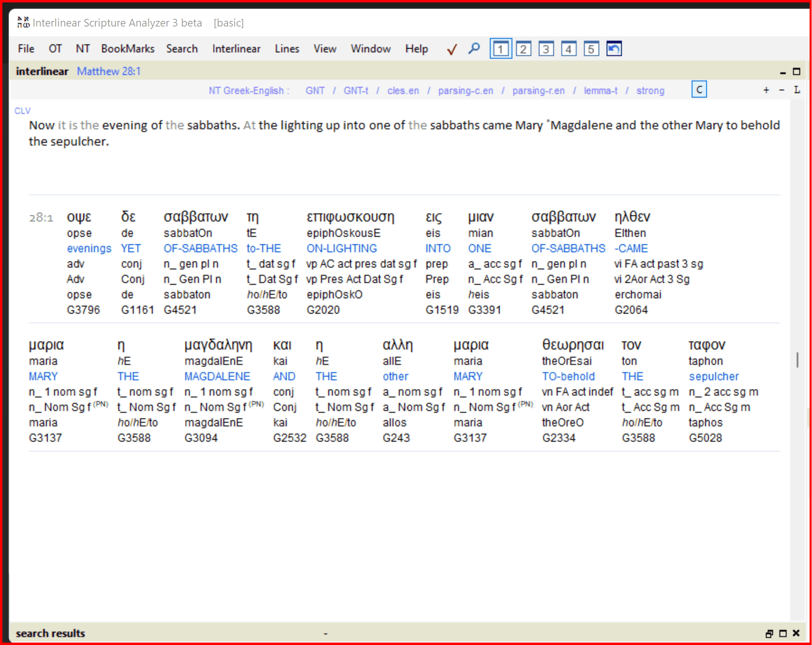The image size is (812, 645).
Task: Click the Matthew 28:1 reference link
Action: pos(109,71)
